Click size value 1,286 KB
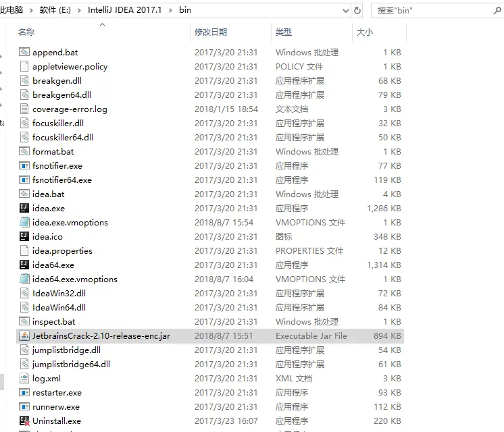504x432 pixels. [384, 208]
